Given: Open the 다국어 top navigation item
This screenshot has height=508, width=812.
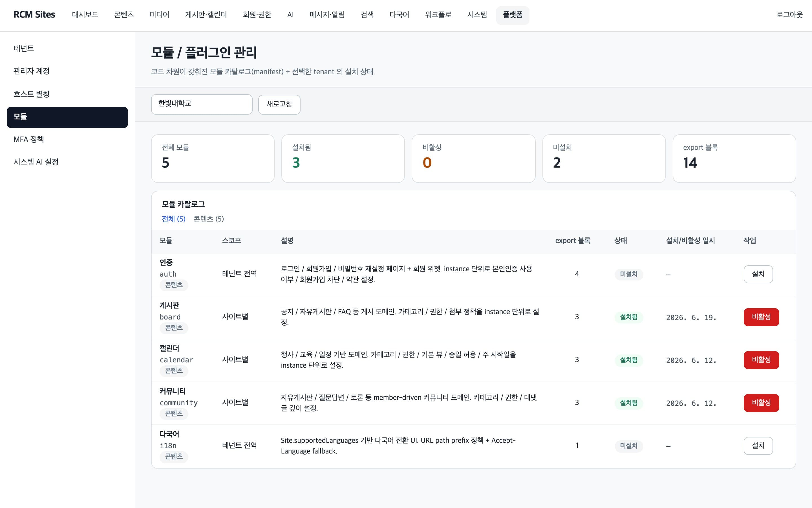Looking at the screenshot, I should pyautogui.click(x=399, y=15).
